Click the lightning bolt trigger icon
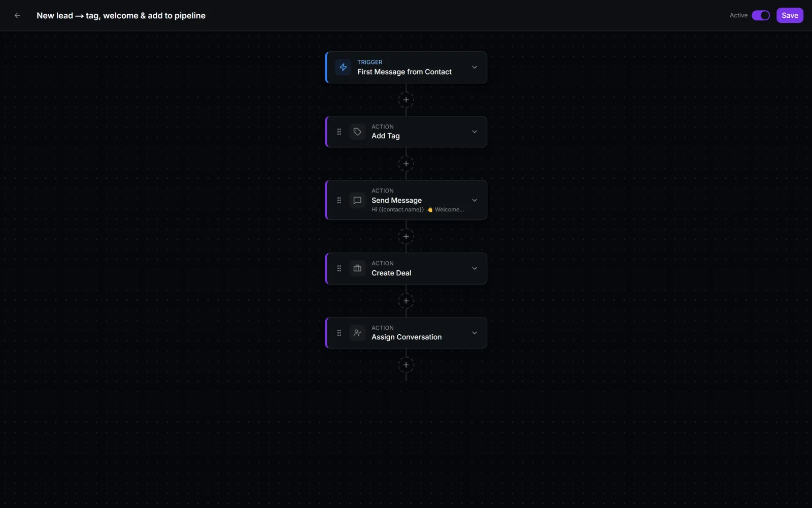The width and height of the screenshot is (812, 508). click(343, 67)
